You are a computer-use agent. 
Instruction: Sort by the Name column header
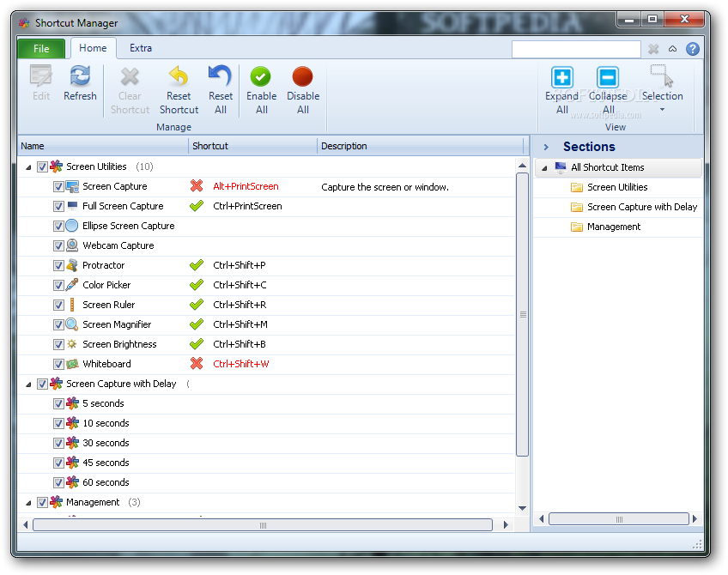tap(103, 146)
